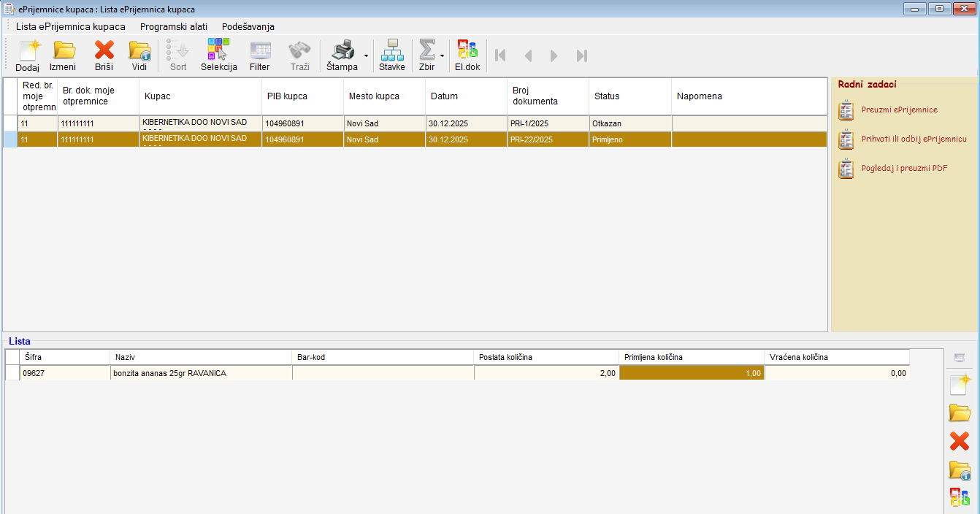
Task: Open the Programski alati menu
Action: pyautogui.click(x=173, y=26)
